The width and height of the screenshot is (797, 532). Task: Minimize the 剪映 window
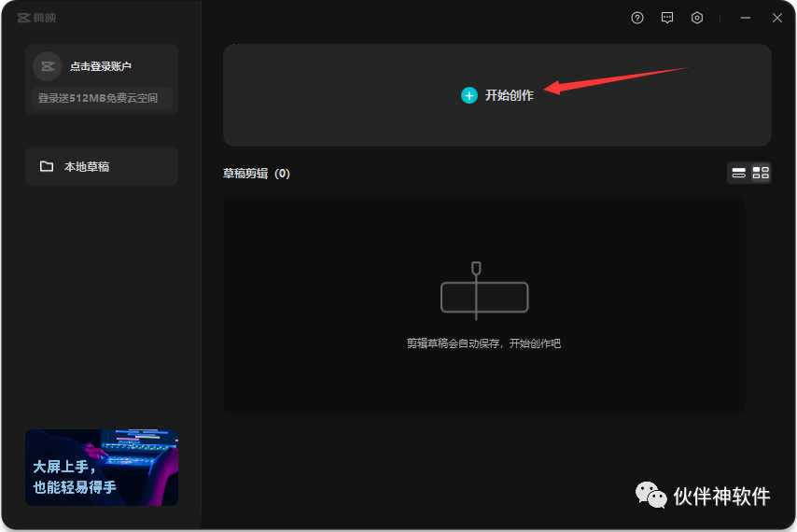[x=746, y=18]
